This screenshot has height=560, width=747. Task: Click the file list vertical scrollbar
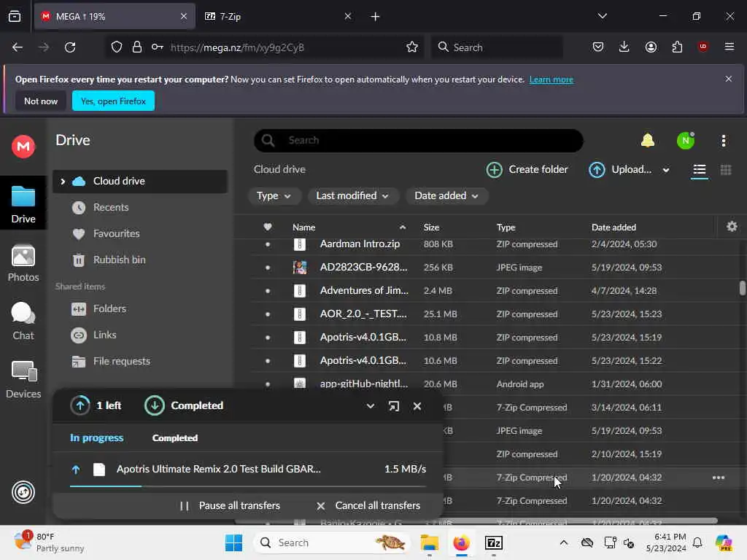(742, 288)
